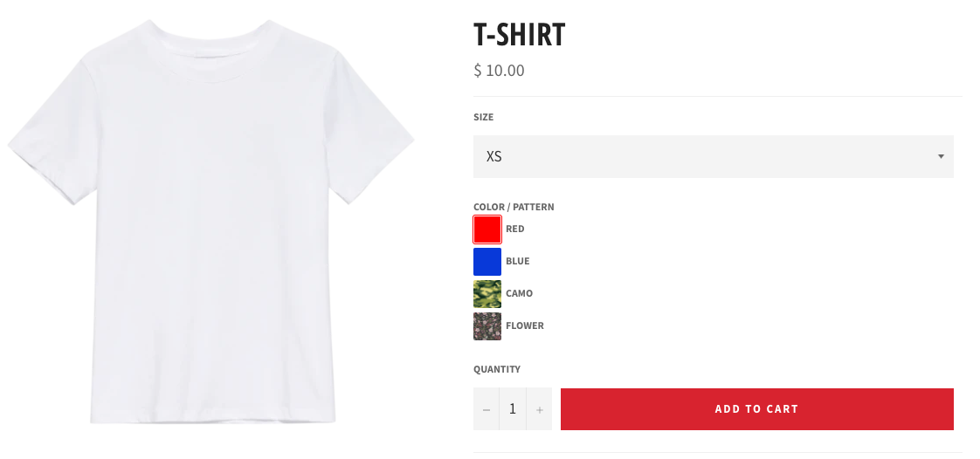Click the T-SHIRT product title
Image resolution: width=980 pixels, height=459 pixels.
520,34
